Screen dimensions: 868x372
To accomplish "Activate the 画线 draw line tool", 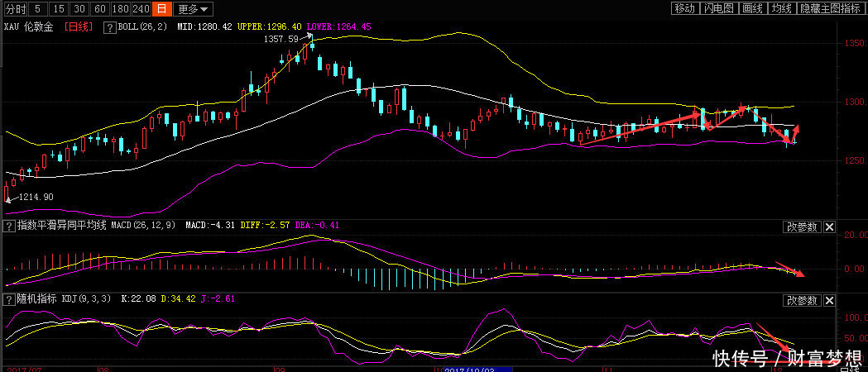I will coord(751,8).
